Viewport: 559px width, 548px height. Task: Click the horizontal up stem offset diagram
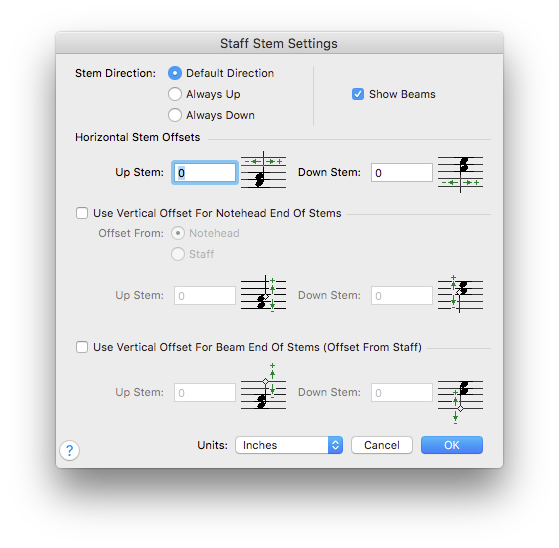(263, 170)
